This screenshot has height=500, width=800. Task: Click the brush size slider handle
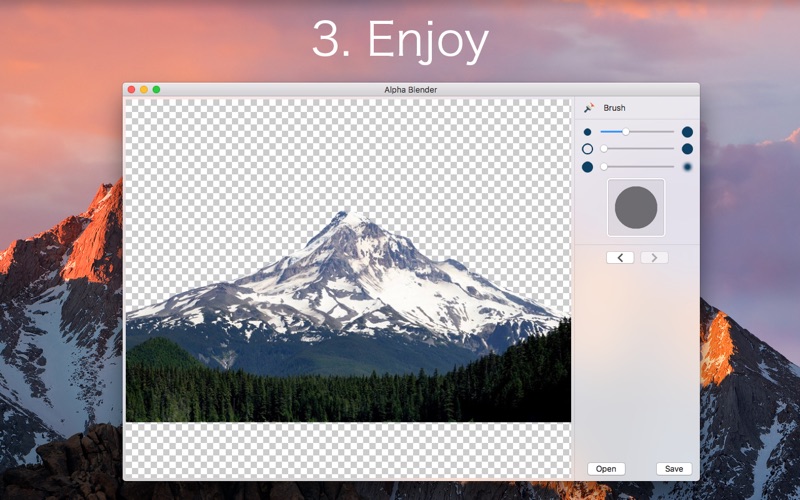(626, 132)
